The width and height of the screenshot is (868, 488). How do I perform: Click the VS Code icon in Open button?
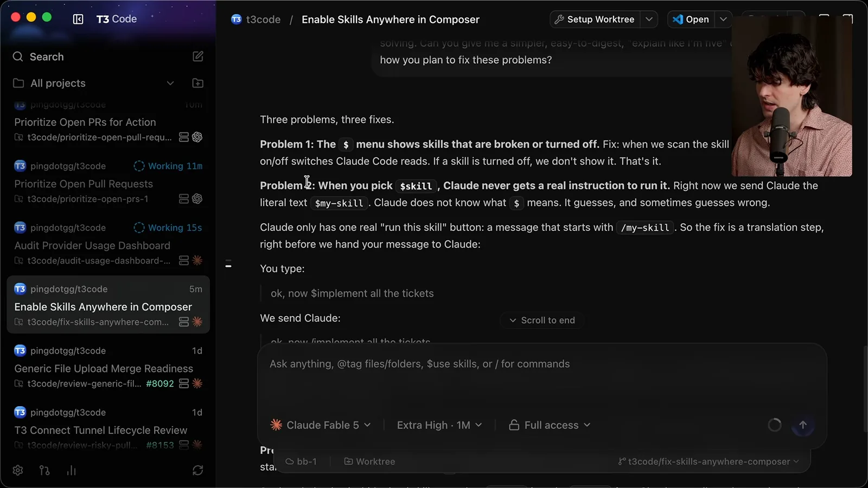tap(678, 20)
